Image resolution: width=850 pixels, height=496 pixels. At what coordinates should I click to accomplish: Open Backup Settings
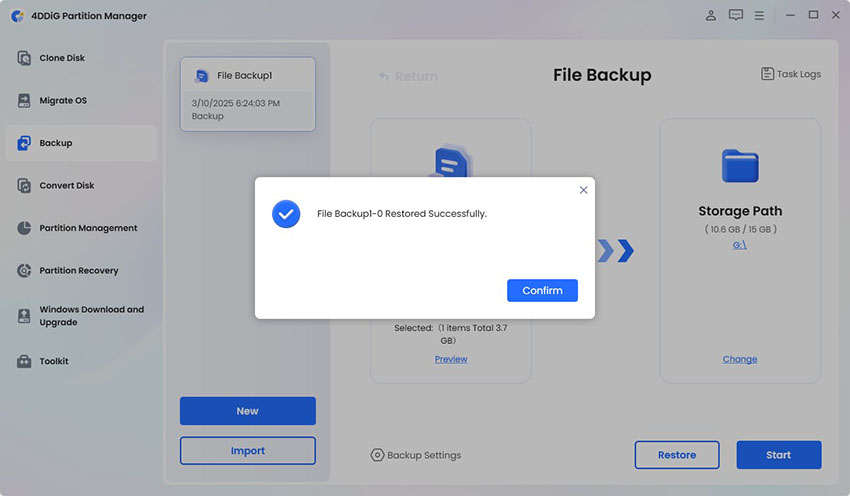click(x=416, y=455)
